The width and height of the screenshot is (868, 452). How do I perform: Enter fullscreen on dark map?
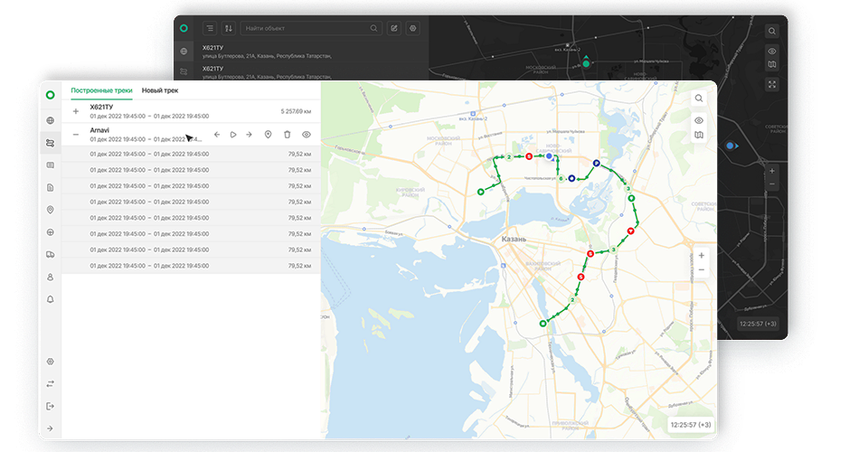tap(771, 84)
